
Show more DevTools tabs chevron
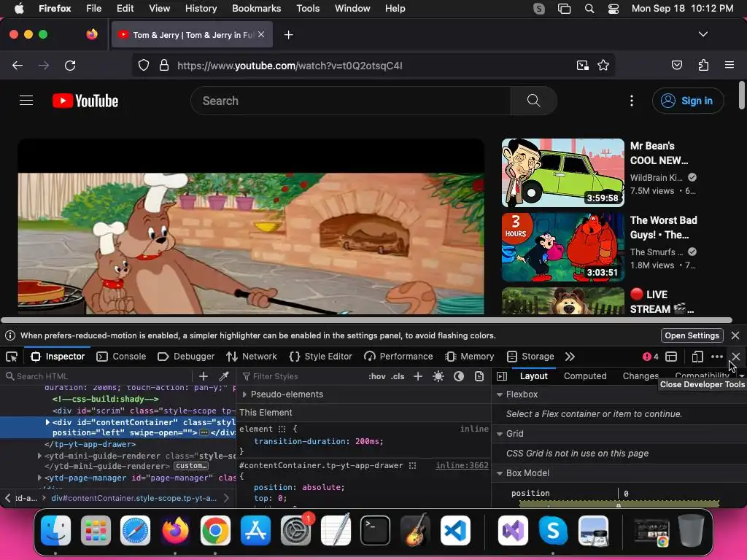pos(570,357)
